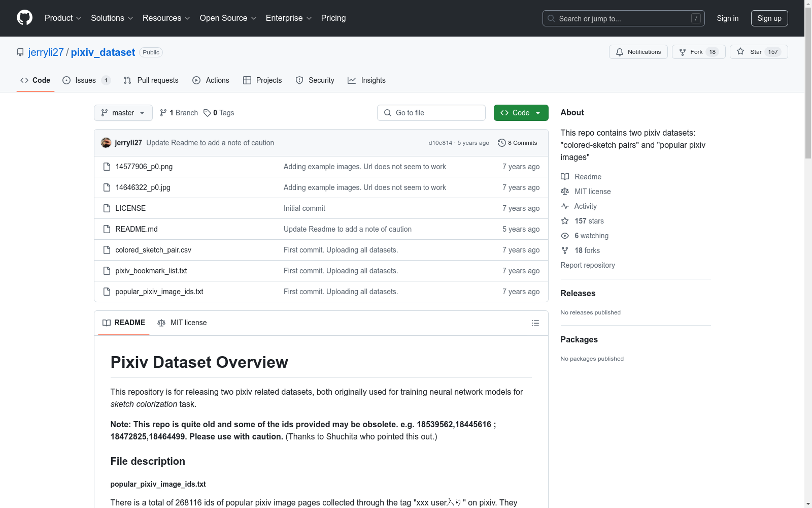This screenshot has height=508, width=812.
Task: Click the repository icon beside jerryli27
Action: tap(20, 52)
